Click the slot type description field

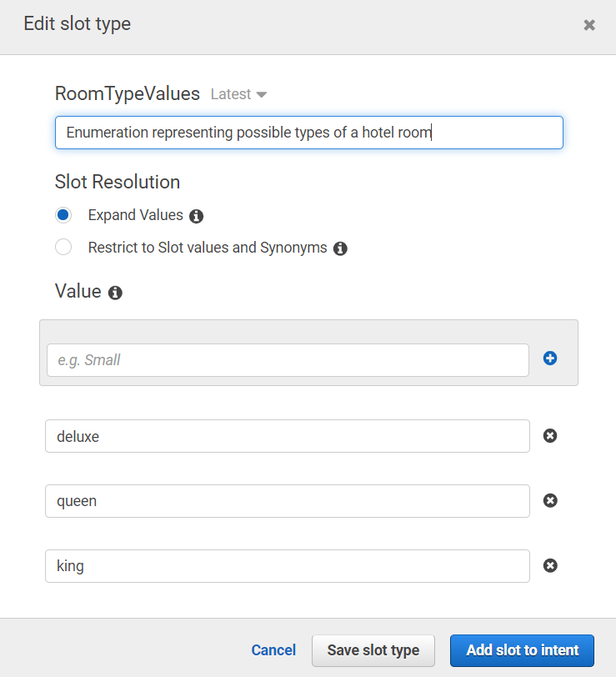click(x=309, y=133)
